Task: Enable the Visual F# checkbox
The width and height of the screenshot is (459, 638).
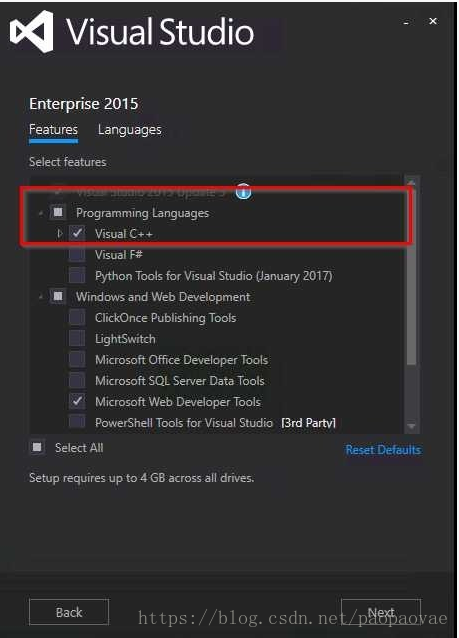Action: (x=77, y=255)
